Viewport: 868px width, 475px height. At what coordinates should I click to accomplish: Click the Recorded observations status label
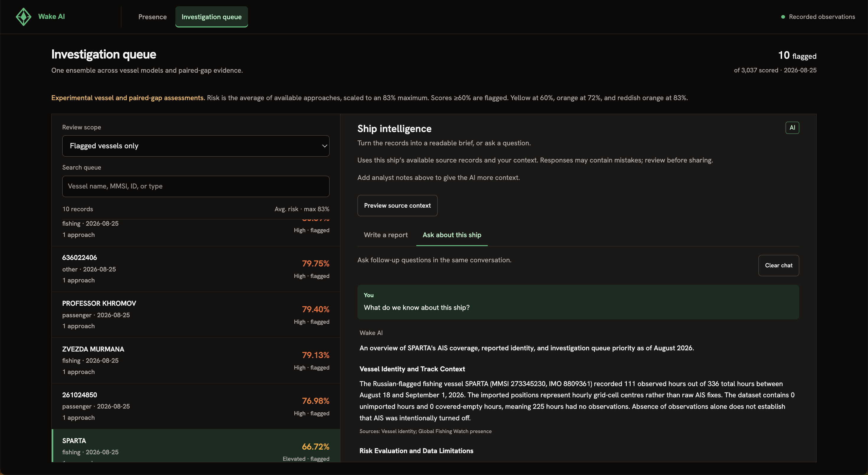click(822, 17)
